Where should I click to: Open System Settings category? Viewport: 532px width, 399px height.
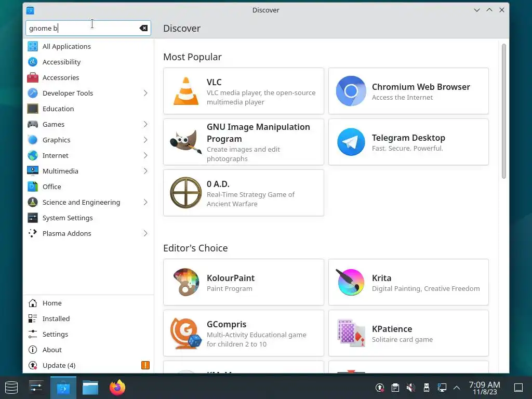88,218
